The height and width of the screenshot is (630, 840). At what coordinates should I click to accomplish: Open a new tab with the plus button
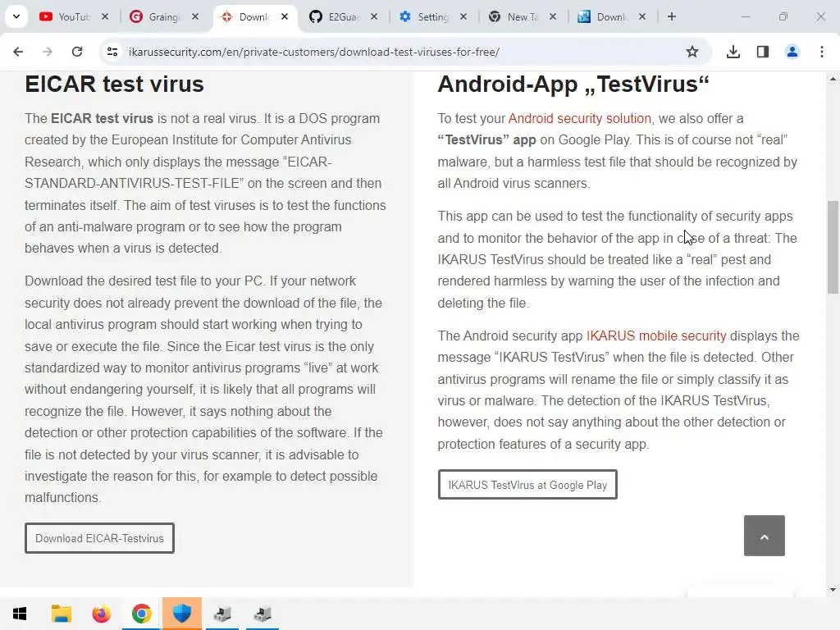click(x=672, y=16)
